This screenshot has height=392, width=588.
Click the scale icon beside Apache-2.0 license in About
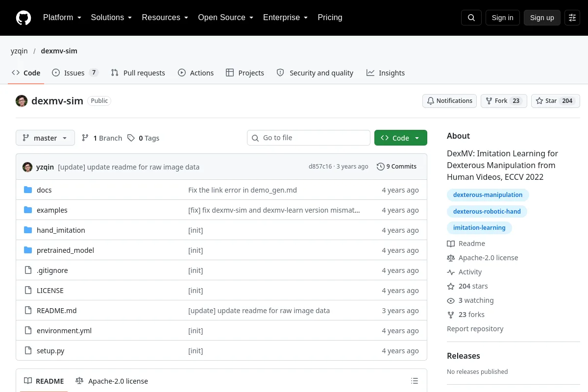(451, 258)
